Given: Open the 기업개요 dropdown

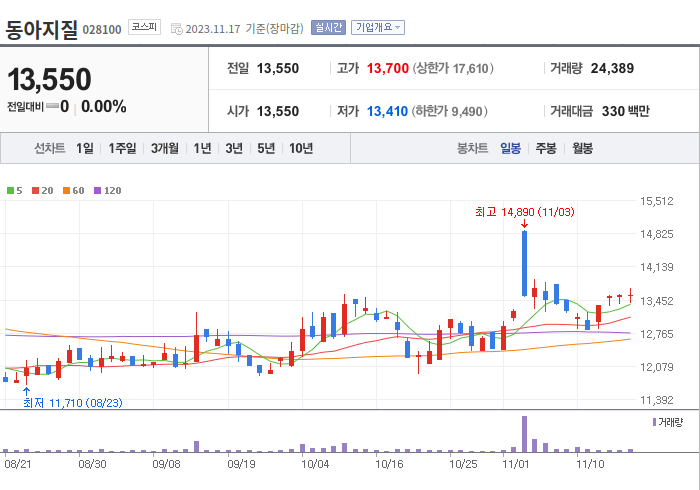Looking at the screenshot, I should (x=378, y=28).
